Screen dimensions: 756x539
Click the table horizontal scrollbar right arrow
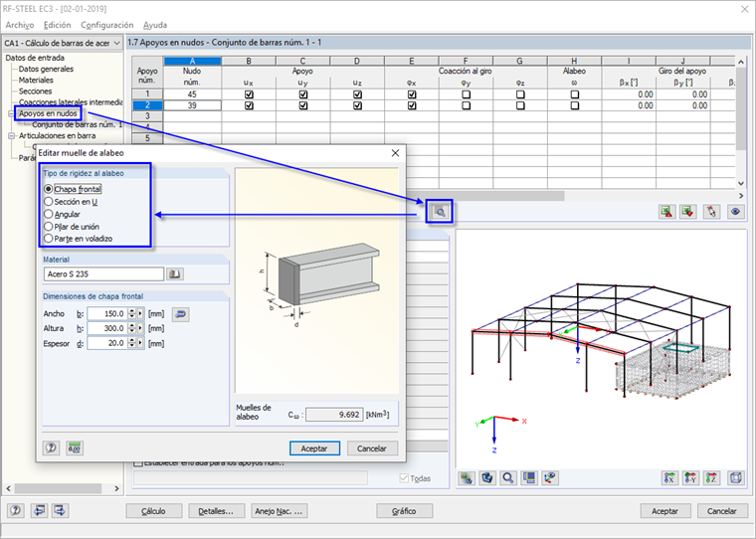click(741, 196)
